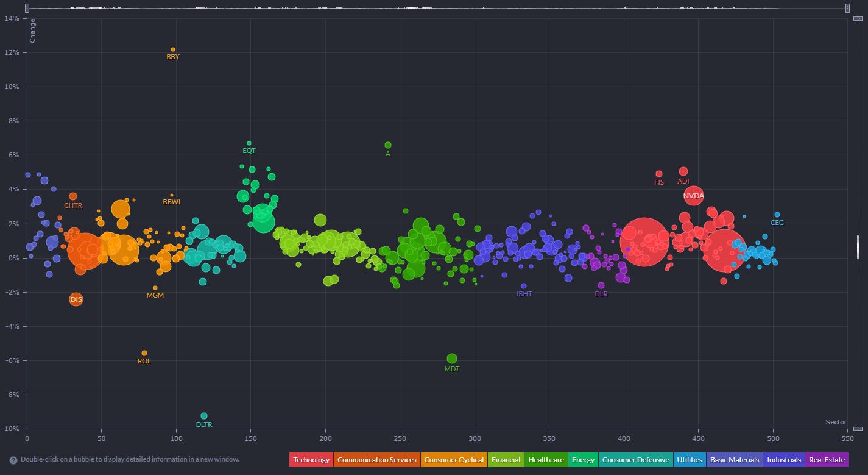This screenshot has width=868, height=475.
Task: Click the left handle of top range slider
Action: click(x=27, y=8)
